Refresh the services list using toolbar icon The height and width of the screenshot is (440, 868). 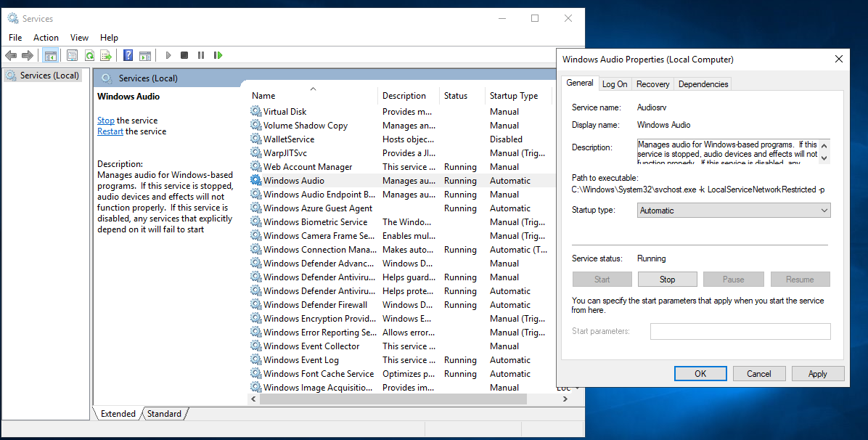coord(89,55)
